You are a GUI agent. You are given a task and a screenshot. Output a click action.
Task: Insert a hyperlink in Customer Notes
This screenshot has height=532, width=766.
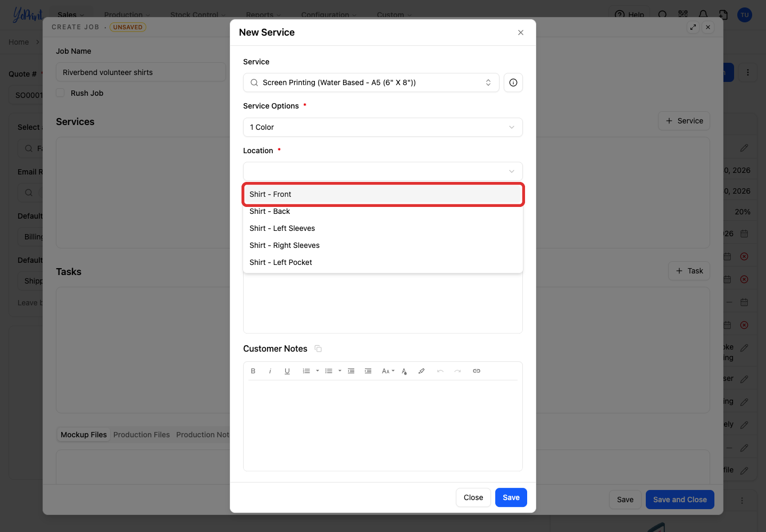pos(477,371)
